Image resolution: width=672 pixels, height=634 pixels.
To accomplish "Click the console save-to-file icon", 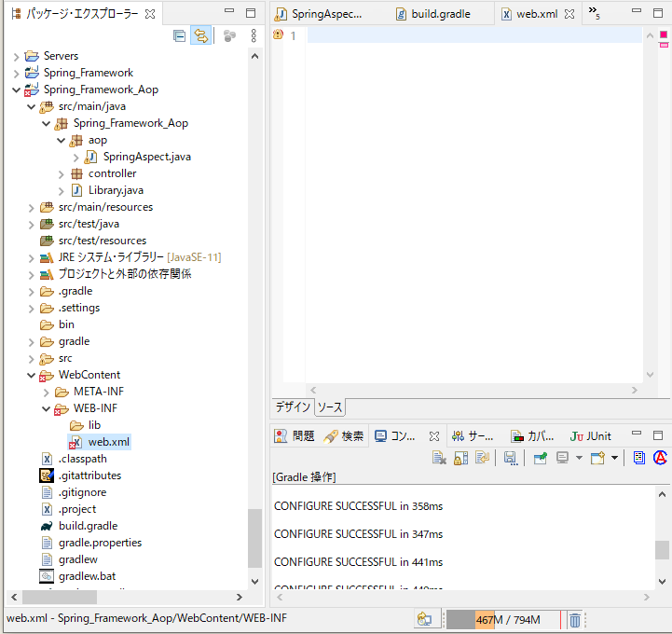I will [510, 458].
